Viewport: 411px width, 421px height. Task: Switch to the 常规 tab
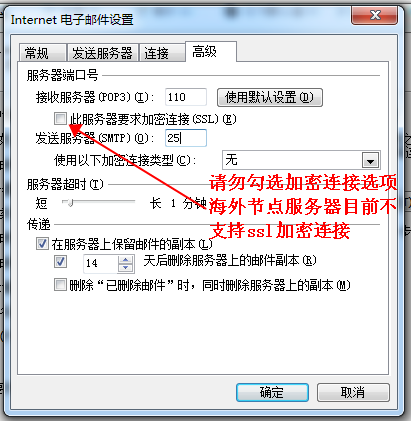tap(42, 53)
